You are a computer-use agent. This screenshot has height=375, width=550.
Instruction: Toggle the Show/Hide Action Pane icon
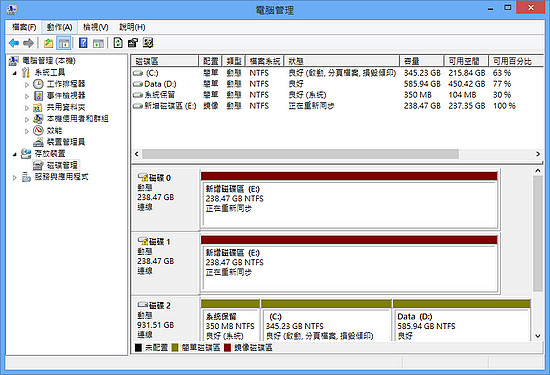[99, 43]
